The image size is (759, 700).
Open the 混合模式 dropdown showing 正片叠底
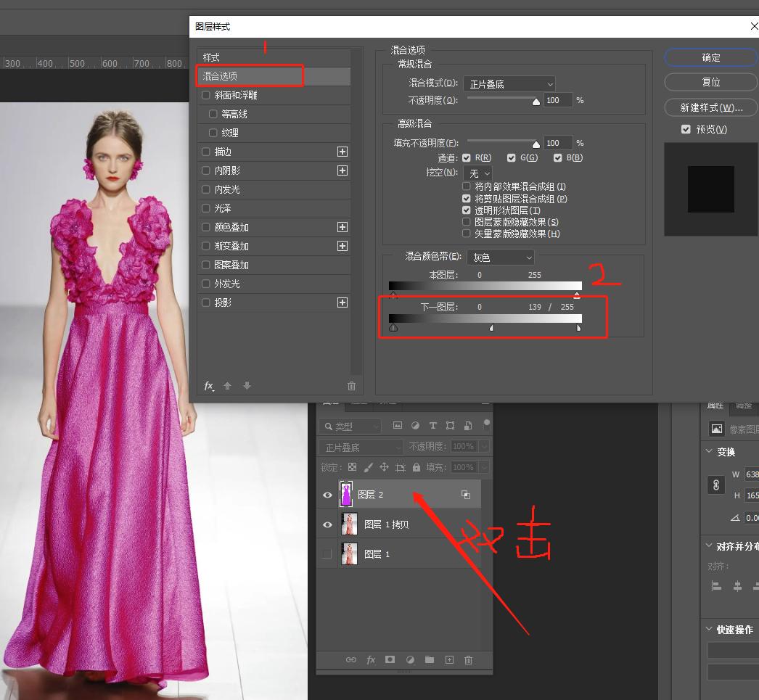[509, 84]
